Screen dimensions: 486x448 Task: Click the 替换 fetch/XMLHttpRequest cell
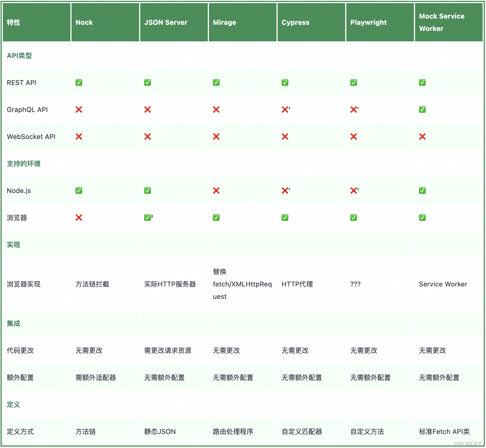[x=242, y=284]
